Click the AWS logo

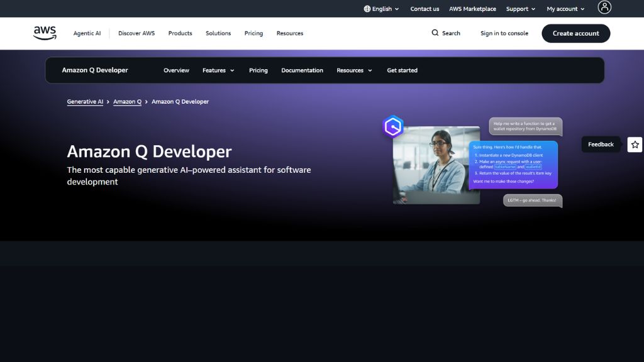point(45,33)
